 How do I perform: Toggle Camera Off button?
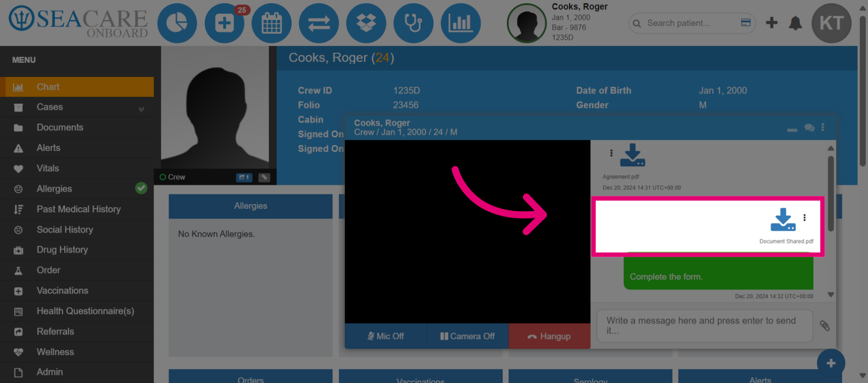467,336
